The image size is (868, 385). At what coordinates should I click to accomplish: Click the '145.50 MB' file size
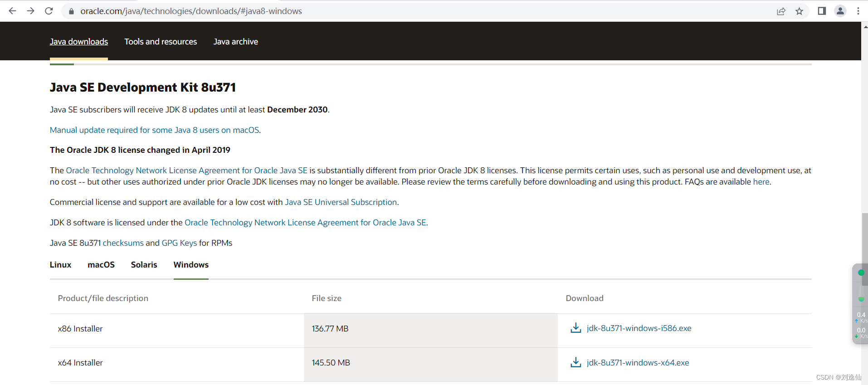tap(331, 363)
